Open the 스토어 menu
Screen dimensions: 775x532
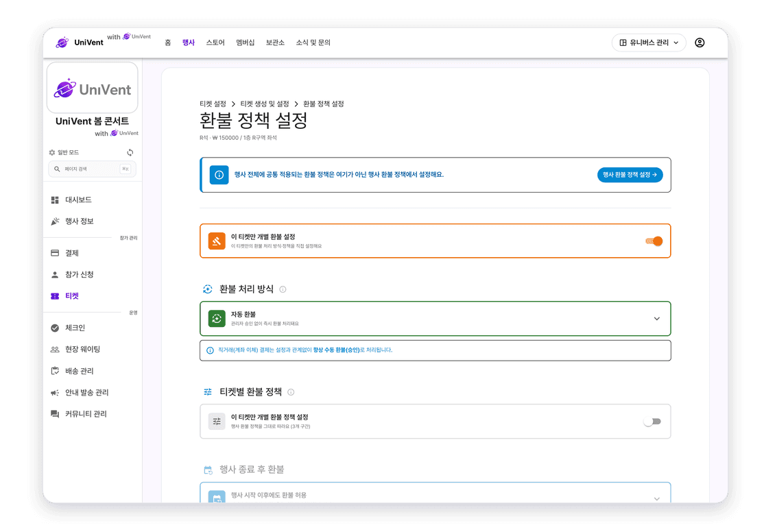215,43
